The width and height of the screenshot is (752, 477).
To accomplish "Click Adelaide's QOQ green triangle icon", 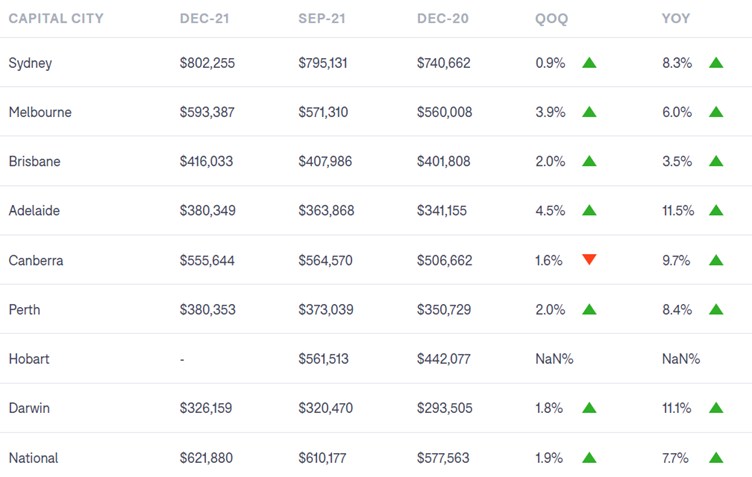I will tap(589, 211).
